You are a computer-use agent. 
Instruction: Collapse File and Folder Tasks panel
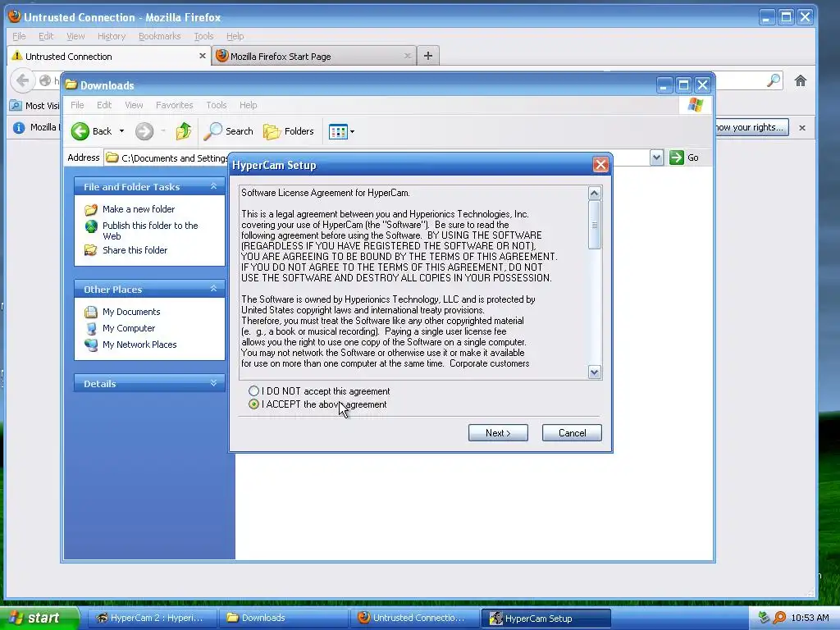213,186
